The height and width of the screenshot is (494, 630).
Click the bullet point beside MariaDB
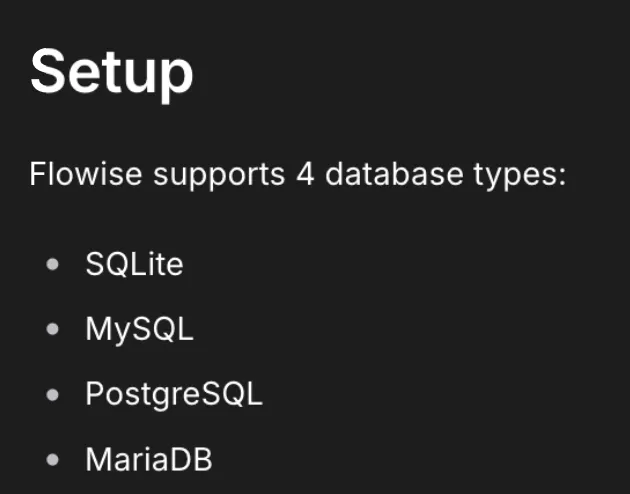pos(53,460)
